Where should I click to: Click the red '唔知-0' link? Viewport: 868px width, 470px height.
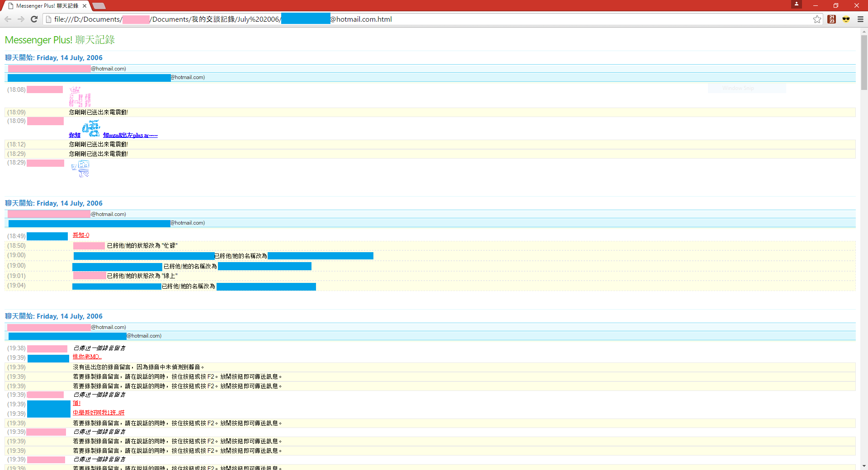point(81,235)
